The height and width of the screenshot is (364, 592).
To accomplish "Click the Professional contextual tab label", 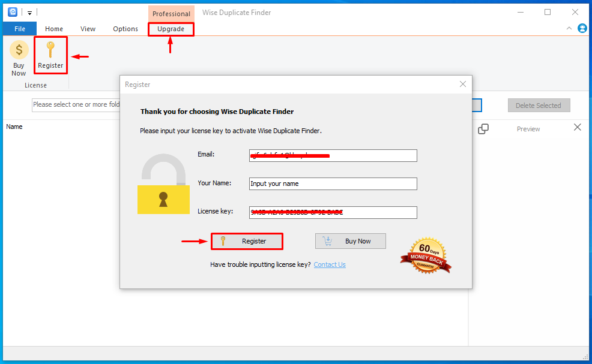I will [x=171, y=14].
